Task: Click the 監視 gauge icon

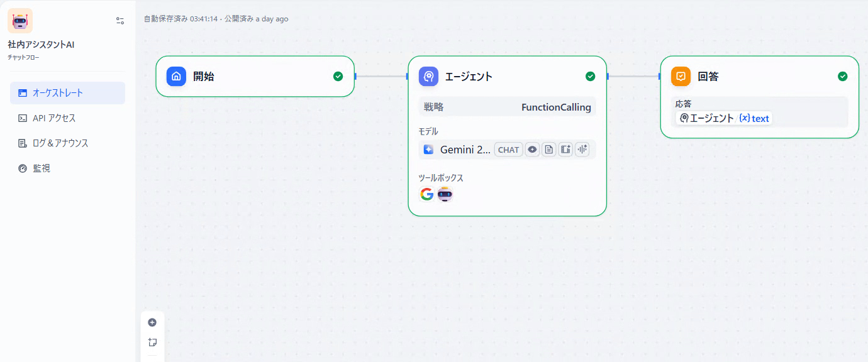Action: (x=23, y=168)
